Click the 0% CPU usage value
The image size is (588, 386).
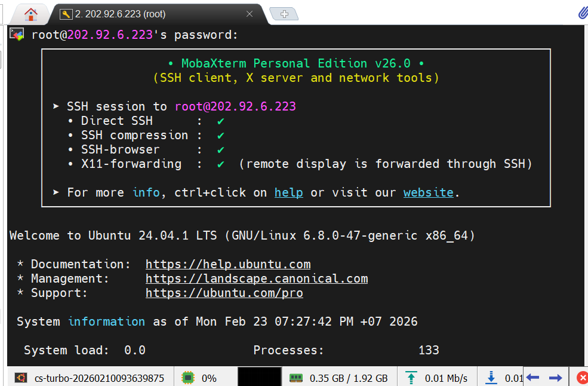pyautogui.click(x=210, y=378)
